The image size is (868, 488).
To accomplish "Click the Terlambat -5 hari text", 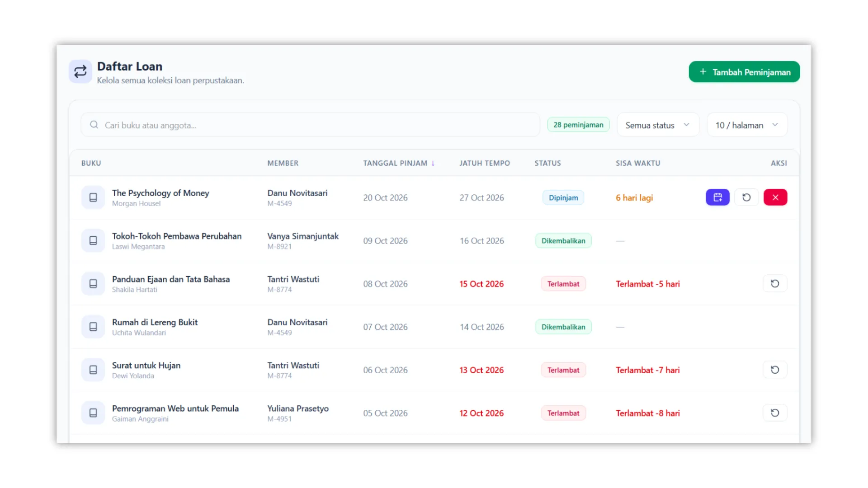I will point(648,284).
